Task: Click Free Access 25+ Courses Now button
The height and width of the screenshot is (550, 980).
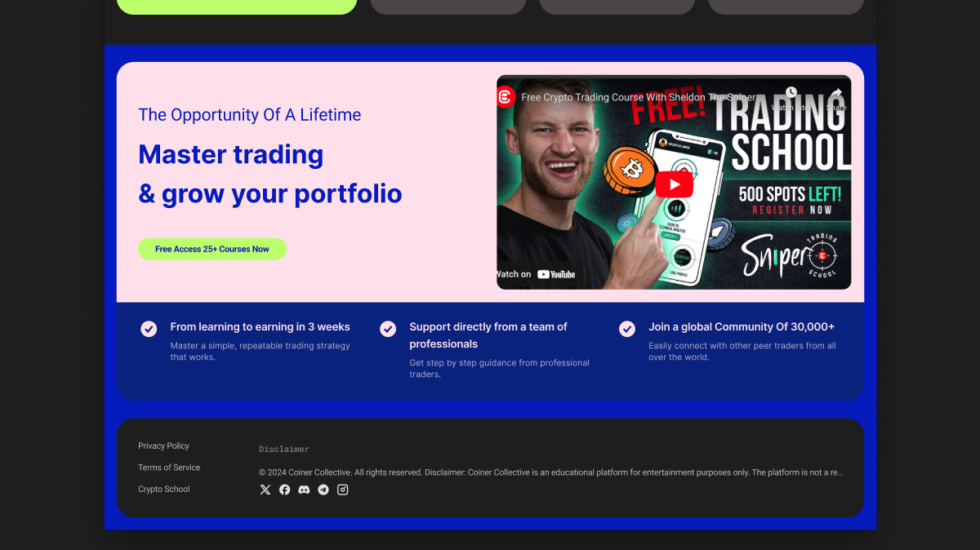Action: click(212, 249)
